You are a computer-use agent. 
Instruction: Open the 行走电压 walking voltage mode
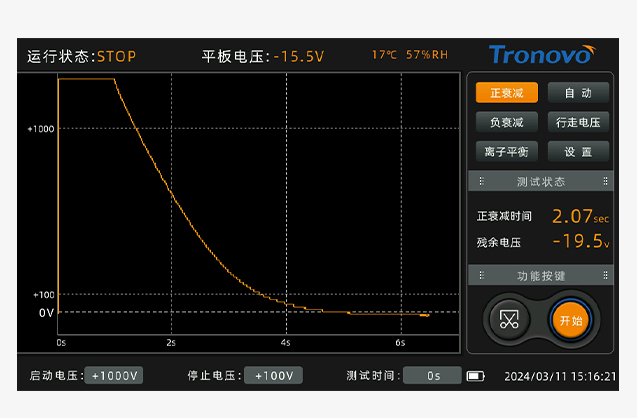tap(578, 122)
